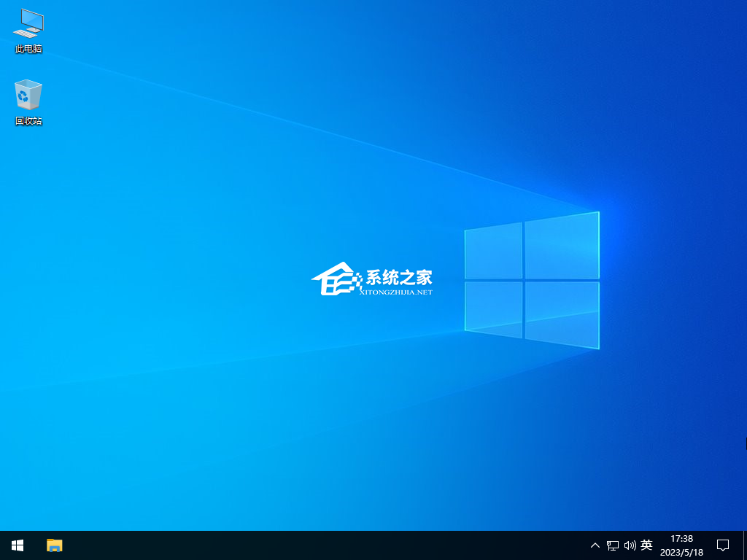Click the 此电脑 text label

(x=28, y=49)
